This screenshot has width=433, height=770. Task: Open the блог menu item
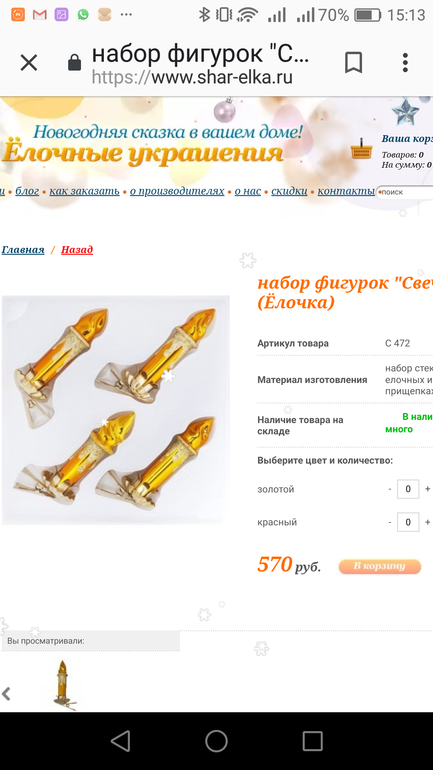[27, 191]
